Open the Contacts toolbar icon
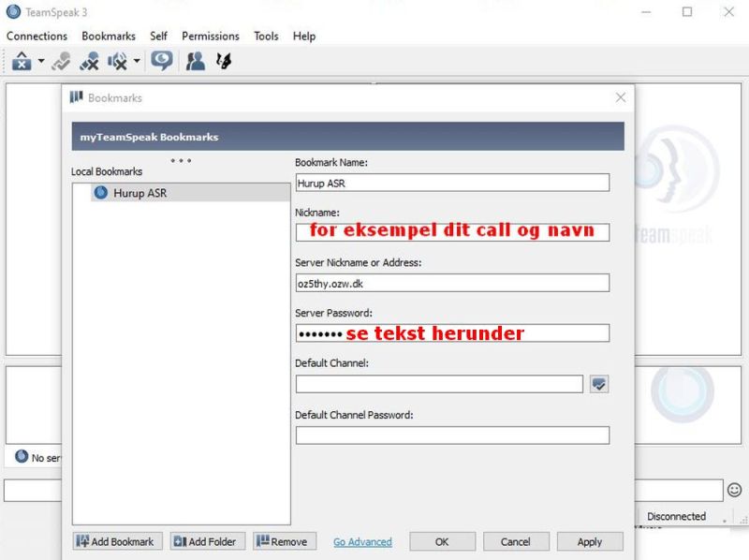The image size is (749, 560). (196, 61)
